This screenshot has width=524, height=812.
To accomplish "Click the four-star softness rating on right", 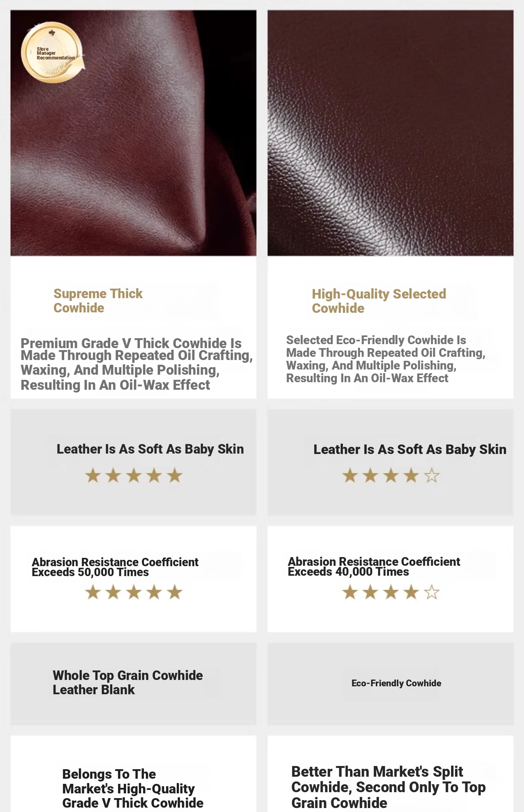I will [391, 475].
